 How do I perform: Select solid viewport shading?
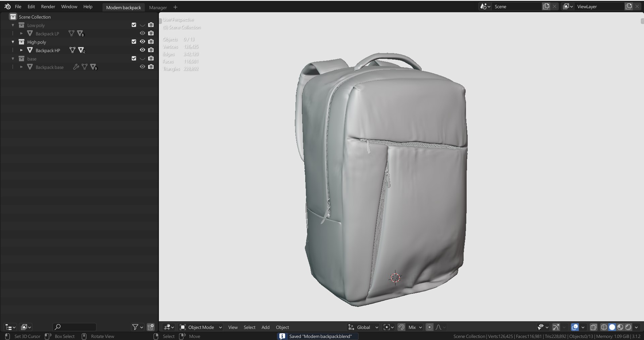(x=612, y=327)
